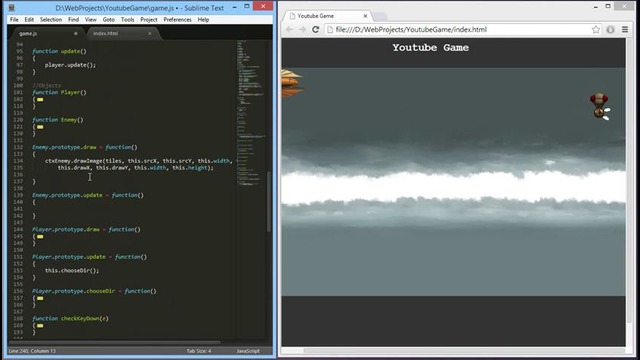Screen dimensions: 640x360
Task: Click the Player.prototype.update line
Action: tap(89, 257)
